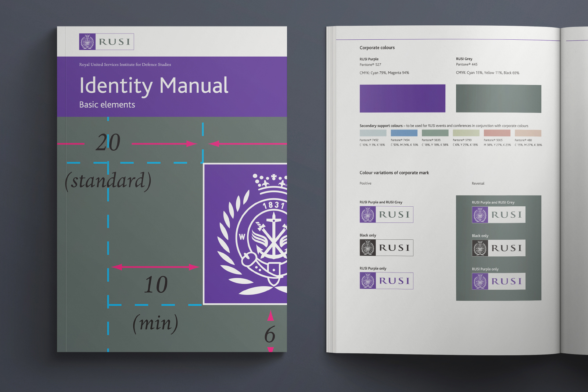Select the positive RUSI Purple only logo
The width and height of the screenshot is (588, 392).
click(386, 281)
